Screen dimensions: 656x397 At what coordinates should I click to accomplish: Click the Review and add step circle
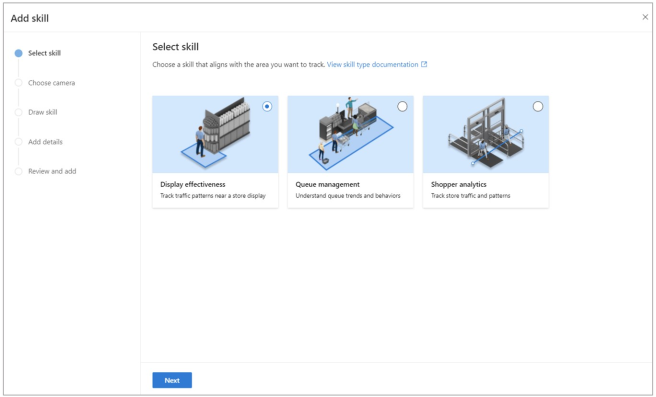tap(18, 171)
